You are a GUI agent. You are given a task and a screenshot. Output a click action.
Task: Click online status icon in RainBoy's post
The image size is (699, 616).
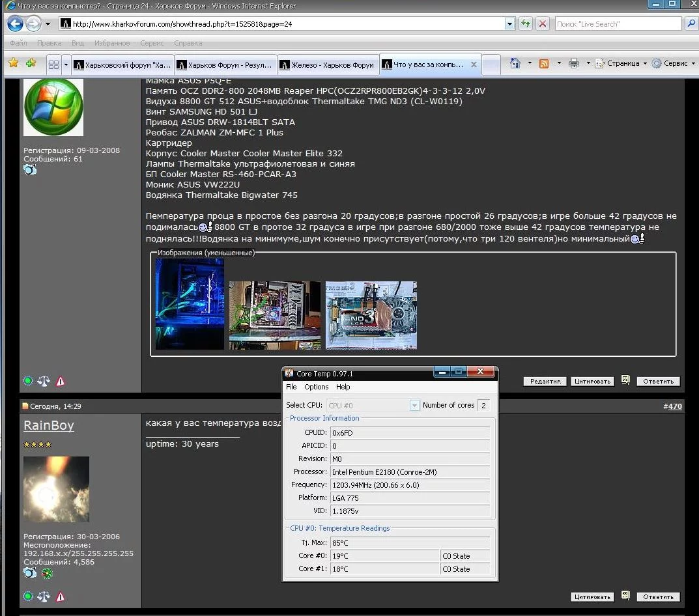[x=28, y=596]
